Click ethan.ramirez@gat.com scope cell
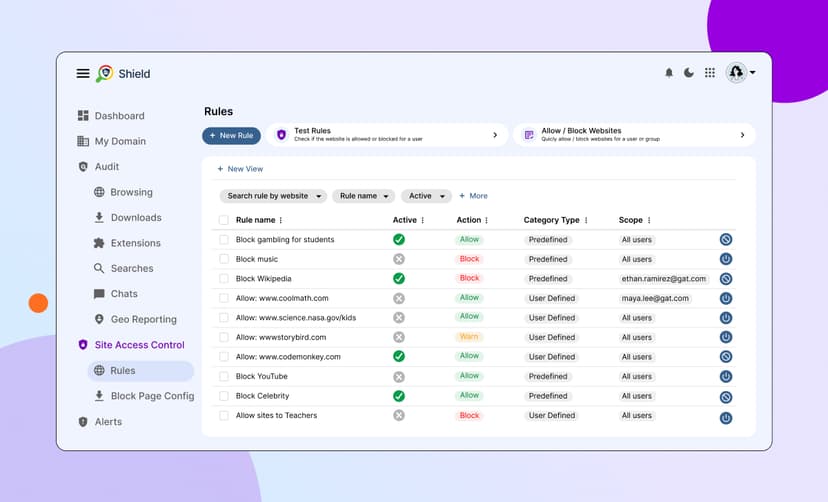 click(x=664, y=279)
